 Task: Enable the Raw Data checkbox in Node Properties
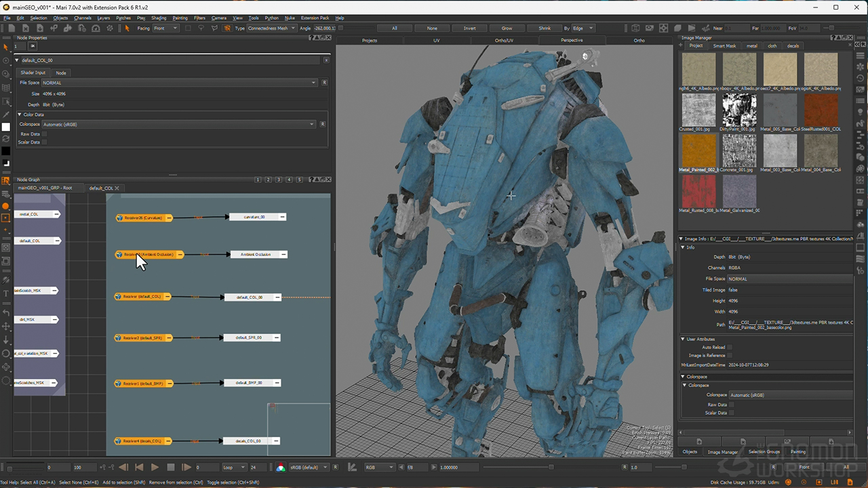click(x=45, y=134)
